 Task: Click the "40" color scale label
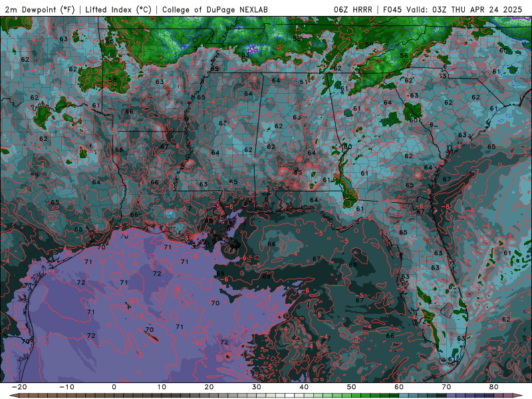point(304,387)
